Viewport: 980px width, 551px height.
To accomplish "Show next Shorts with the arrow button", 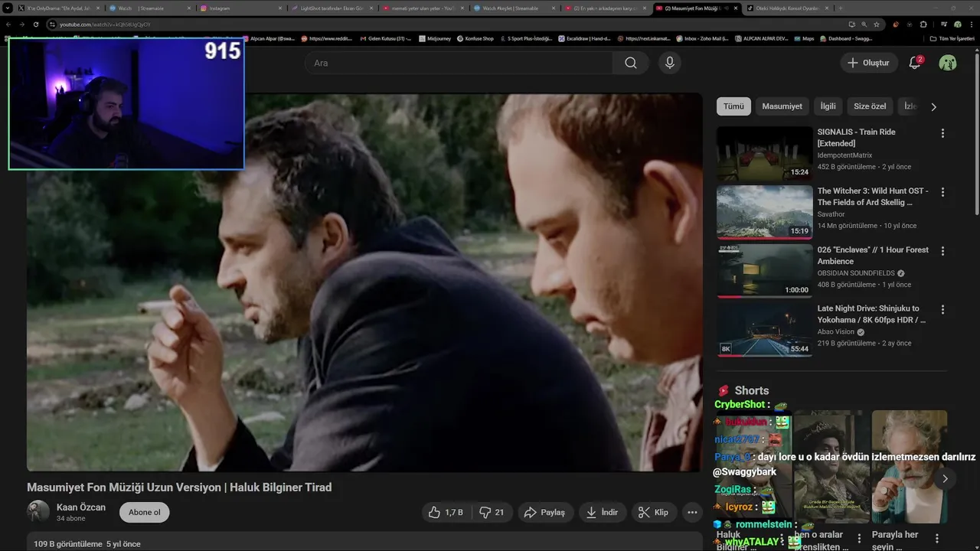I will (x=945, y=478).
